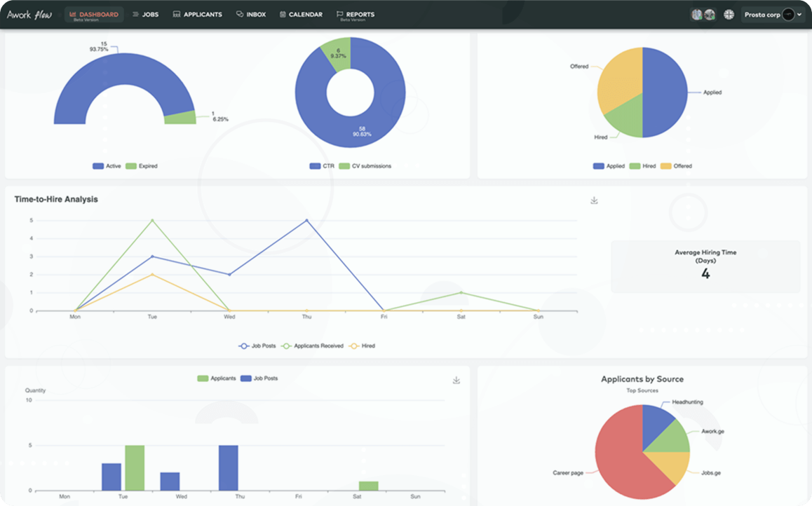Open the Jobs menu
Viewport: 812px width, 506px height.
145,14
